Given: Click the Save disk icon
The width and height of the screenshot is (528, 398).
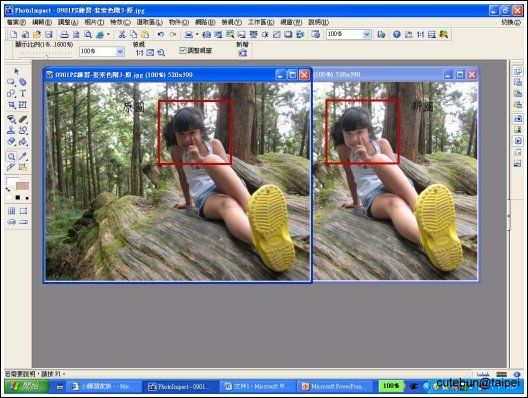Looking at the screenshot, I should pos(48,34).
